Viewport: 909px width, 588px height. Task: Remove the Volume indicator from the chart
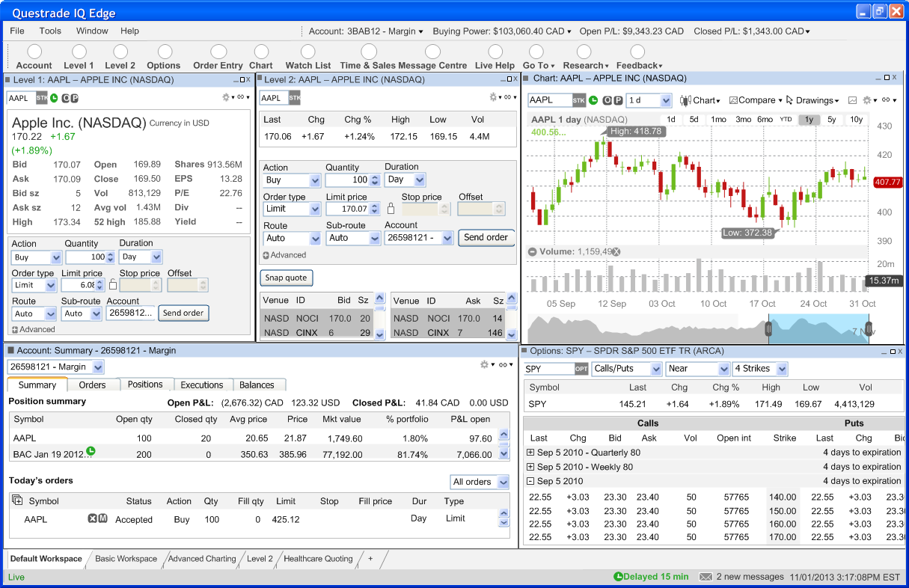click(616, 252)
